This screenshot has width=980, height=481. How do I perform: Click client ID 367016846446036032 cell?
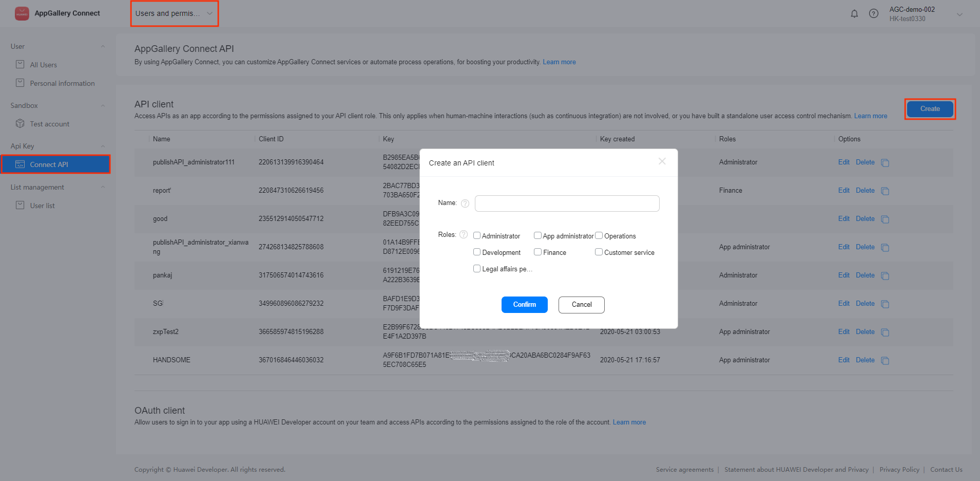click(x=291, y=360)
